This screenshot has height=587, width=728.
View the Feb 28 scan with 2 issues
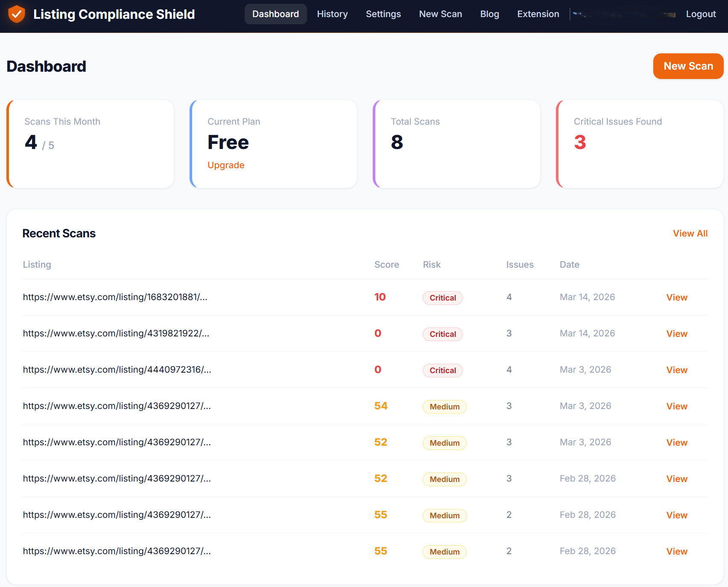[676, 515]
